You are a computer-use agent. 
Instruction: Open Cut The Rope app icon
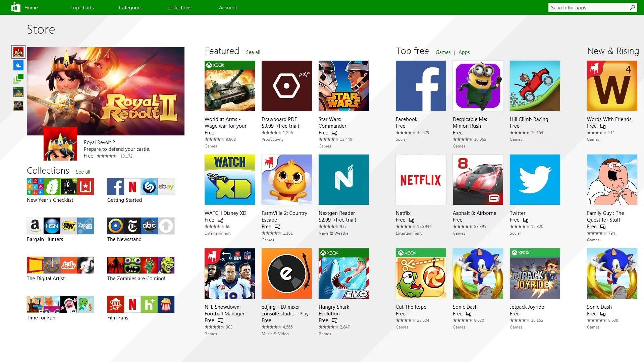pyautogui.click(x=421, y=273)
